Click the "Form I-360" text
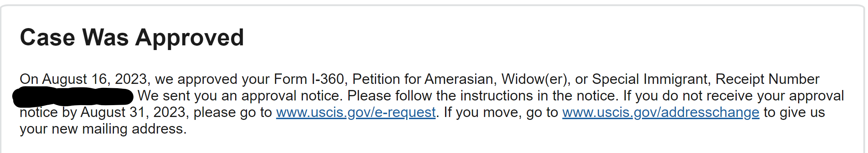This screenshot has width=868, height=153. click(309, 79)
